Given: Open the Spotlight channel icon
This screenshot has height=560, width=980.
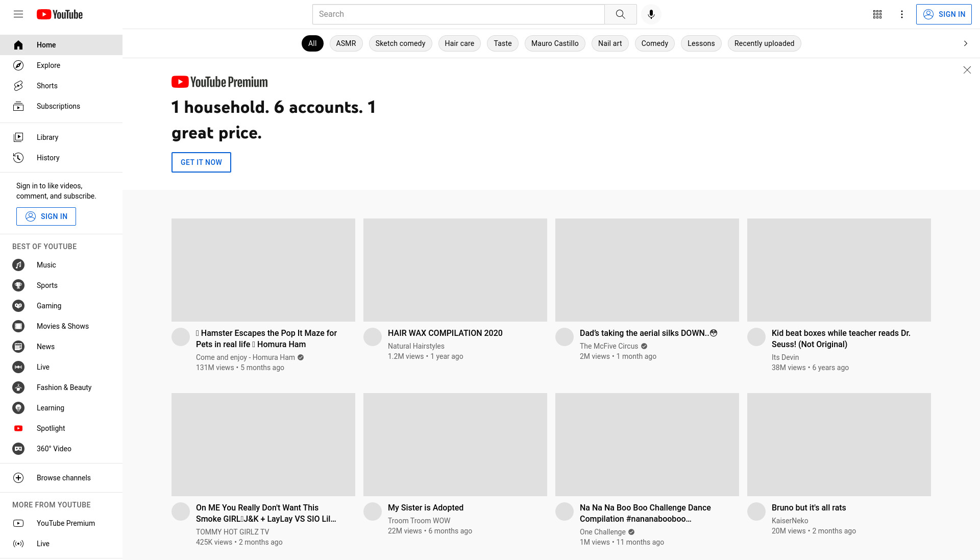Looking at the screenshot, I should pyautogui.click(x=18, y=428).
